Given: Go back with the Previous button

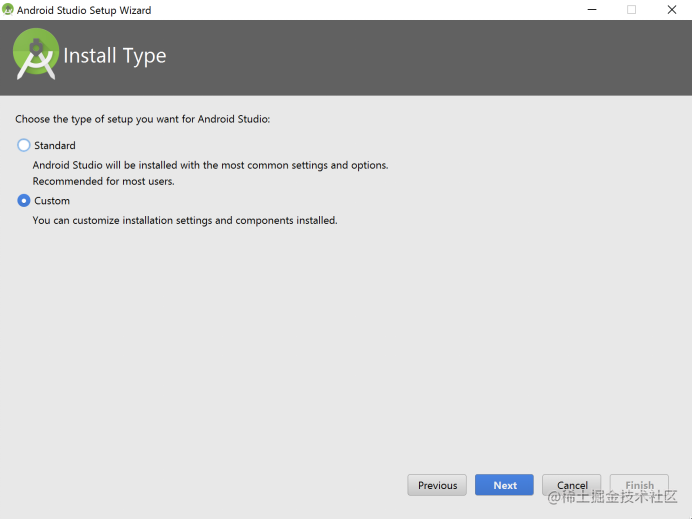Looking at the screenshot, I should point(437,485).
